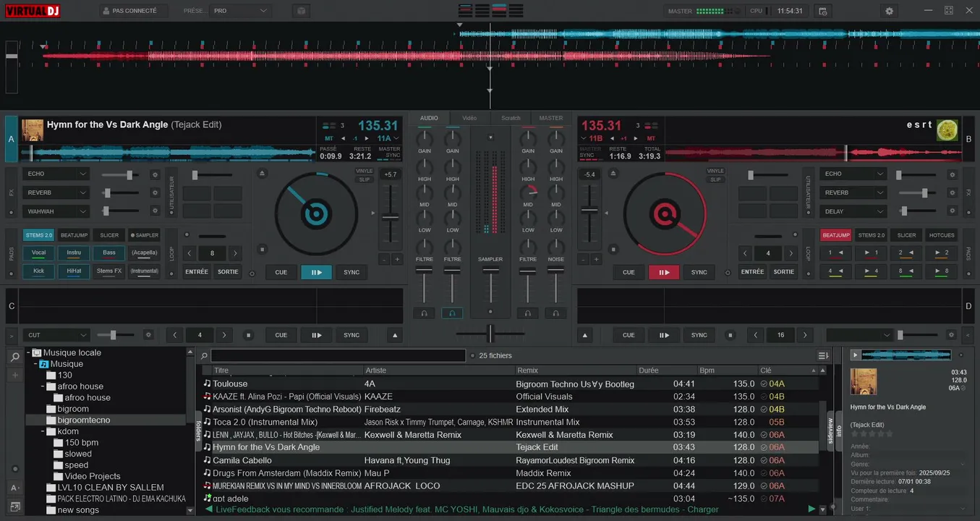Click the browser search input field
The image size is (980, 521).
coord(338,355)
